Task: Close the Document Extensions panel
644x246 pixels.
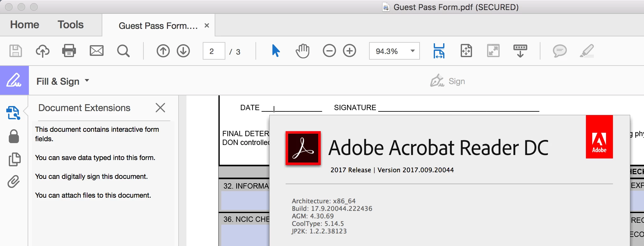Action: coord(160,108)
